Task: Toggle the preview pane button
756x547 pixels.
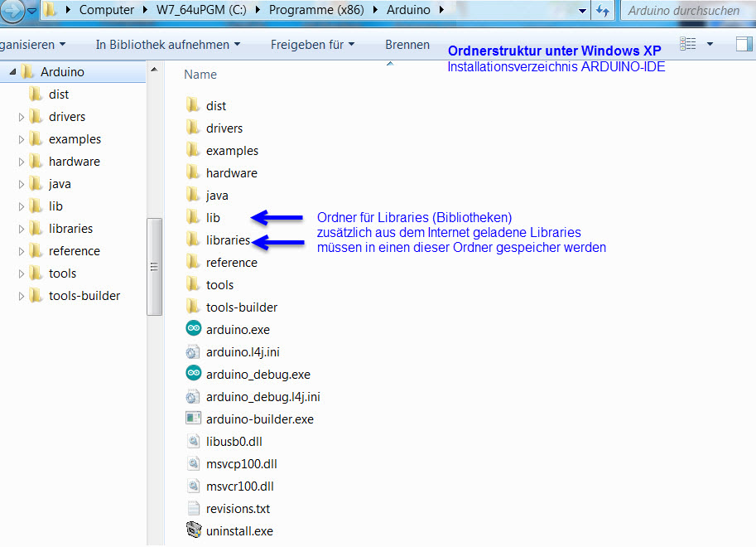Action: 744,44
